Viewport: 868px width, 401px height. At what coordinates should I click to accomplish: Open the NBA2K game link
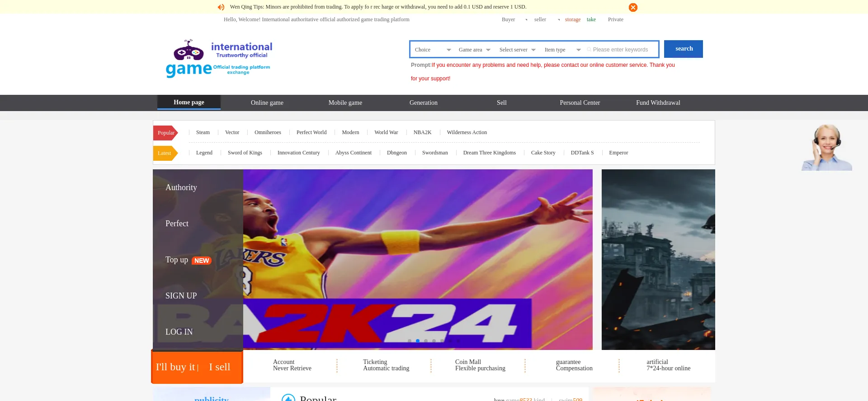(422, 132)
